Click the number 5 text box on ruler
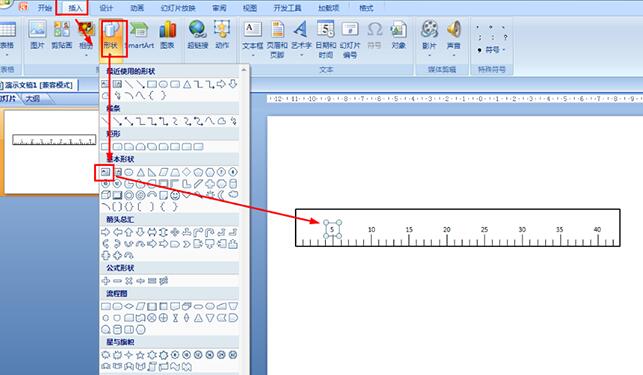This screenshot has width=643, height=375. [333, 229]
